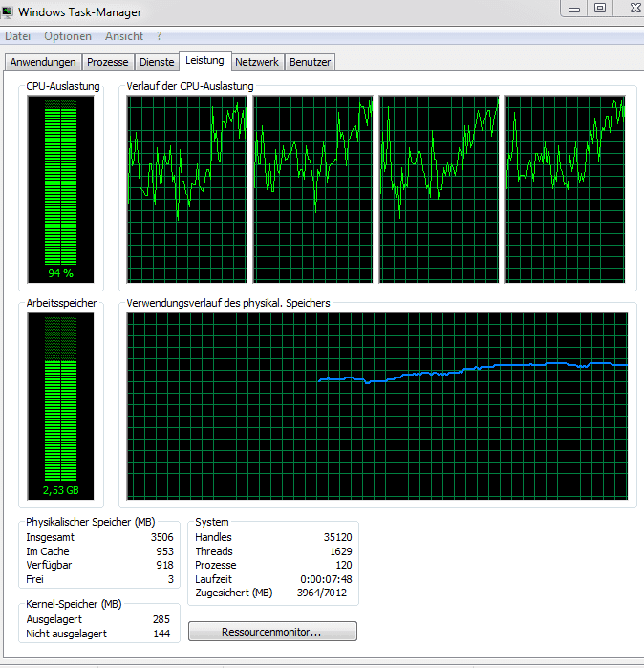The height and width of the screenshot is (668, 644).
Task: Open the Ansicht menu
Action: tap(124, 36)
